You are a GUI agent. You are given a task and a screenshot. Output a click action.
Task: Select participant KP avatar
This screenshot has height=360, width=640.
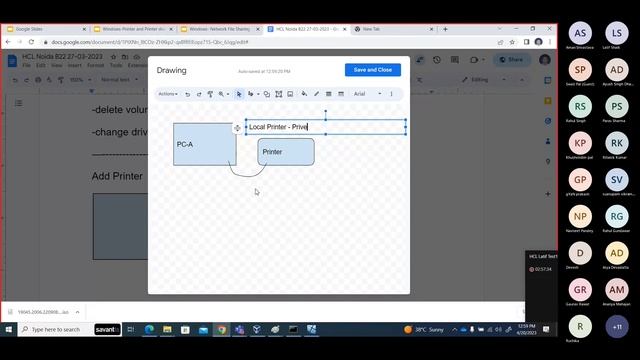pyautogui.click(x=580, y=143)
